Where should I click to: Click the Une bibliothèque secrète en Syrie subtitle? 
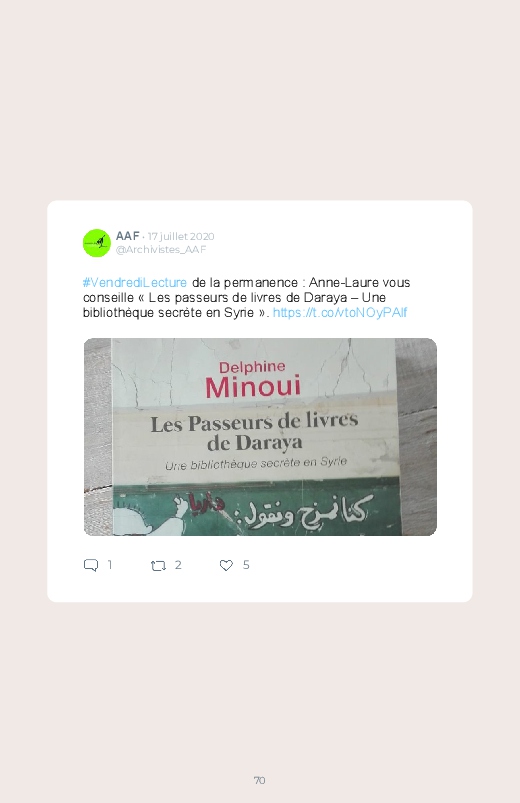[256, 463]
